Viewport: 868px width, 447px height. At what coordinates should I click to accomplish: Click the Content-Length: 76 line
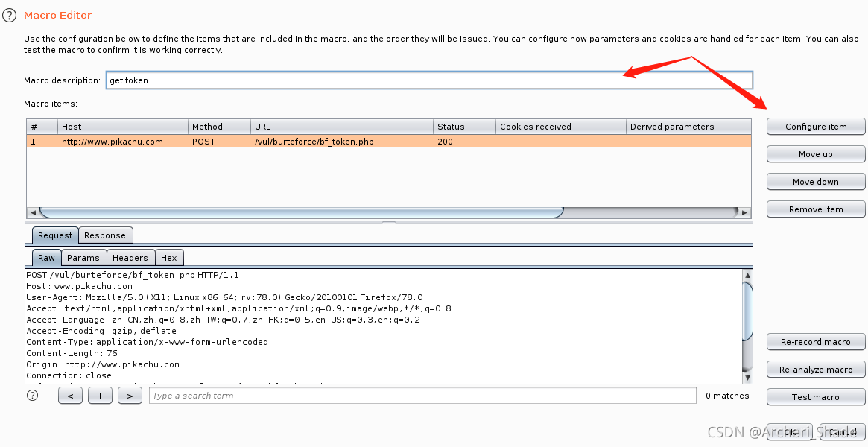72,353
